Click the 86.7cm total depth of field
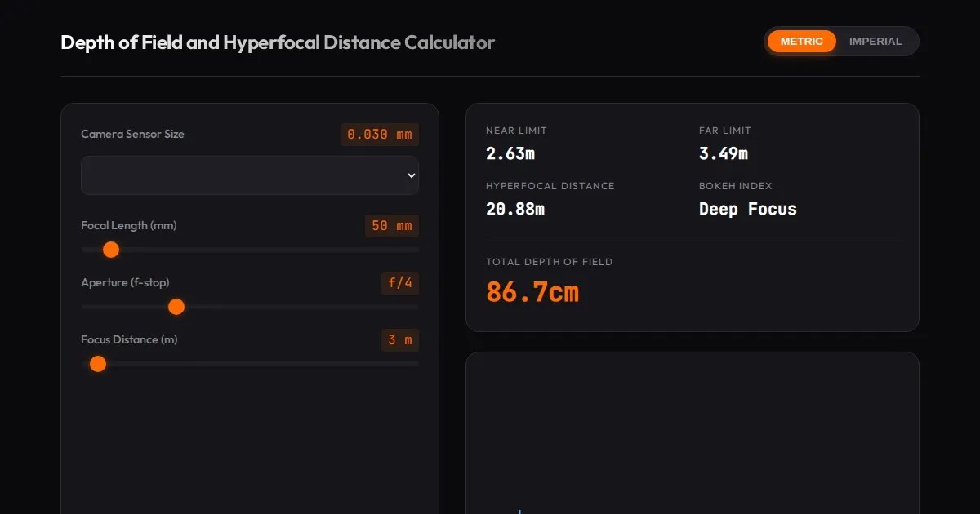 [532, 291]
